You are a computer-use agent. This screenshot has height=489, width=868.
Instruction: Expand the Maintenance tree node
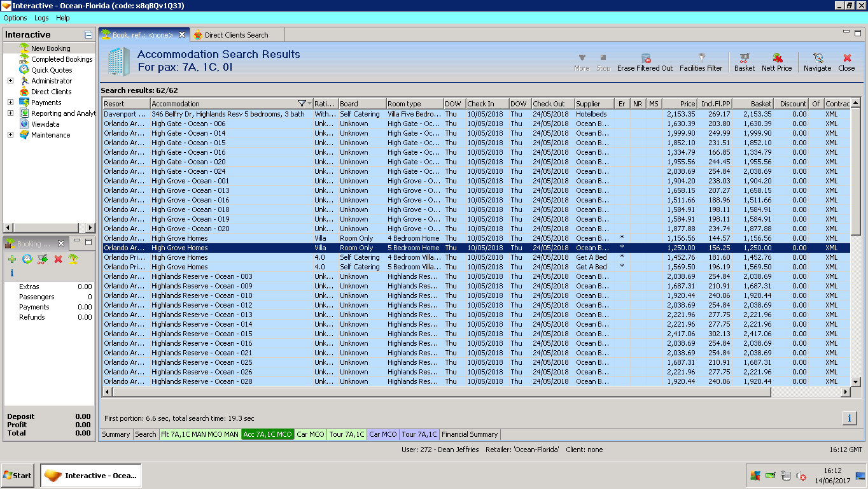[x=10, y=135]
